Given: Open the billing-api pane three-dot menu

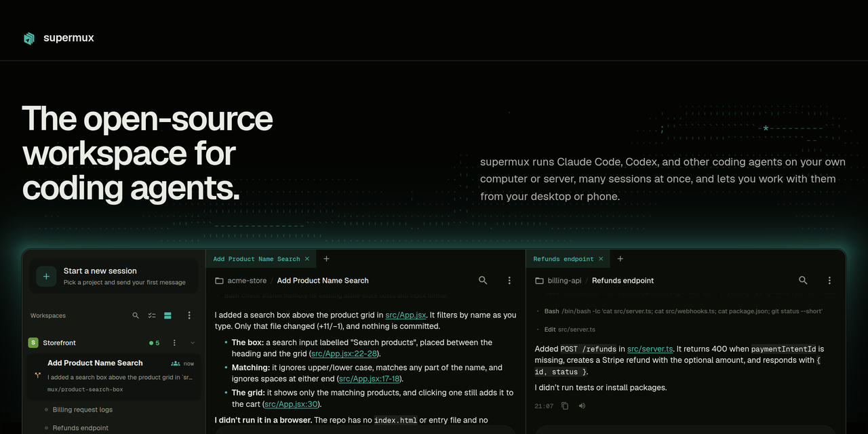Looking at the screenshot, I should click(829, 280).
